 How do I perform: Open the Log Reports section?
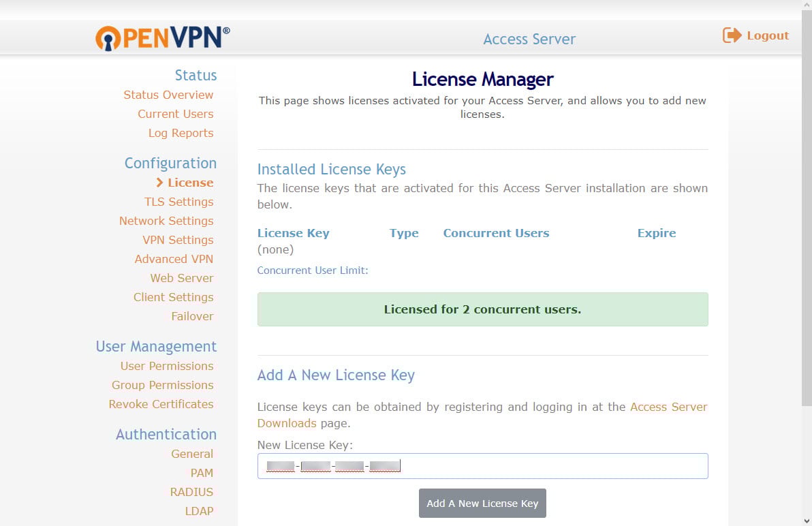pos(181,133)
